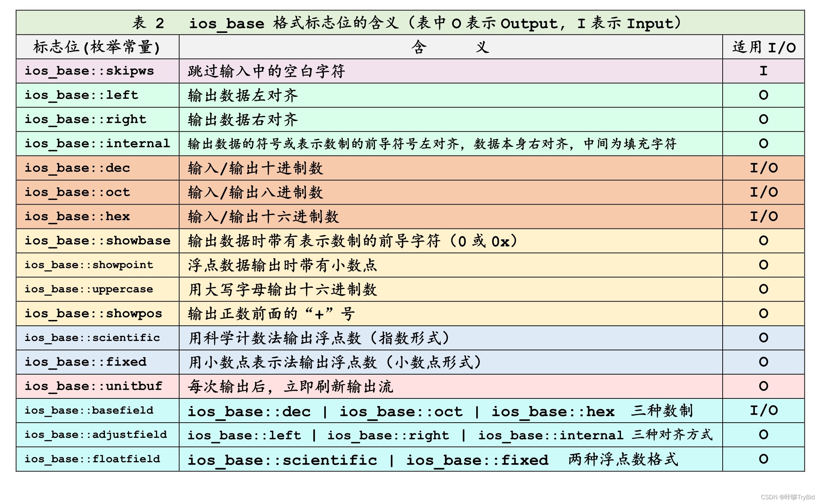Click the text '每次输出后，立即刷新输出流'
This screenshot has height=504, width=820.
pyautogui.click(x=290, y=386)
